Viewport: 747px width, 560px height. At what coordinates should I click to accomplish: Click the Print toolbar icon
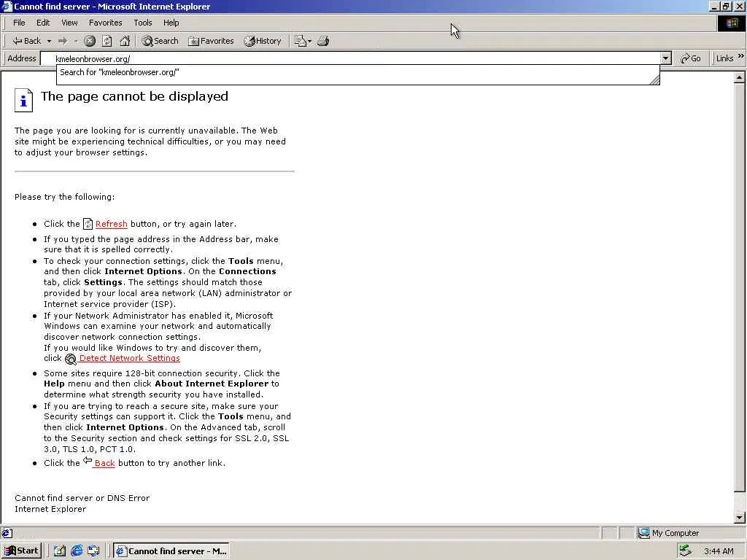[323, 41]
